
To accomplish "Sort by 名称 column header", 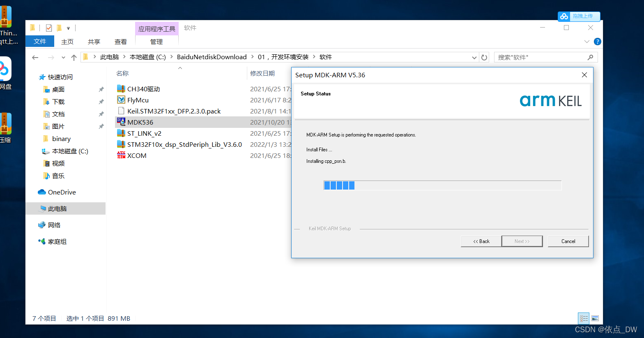I will (122, 73).
